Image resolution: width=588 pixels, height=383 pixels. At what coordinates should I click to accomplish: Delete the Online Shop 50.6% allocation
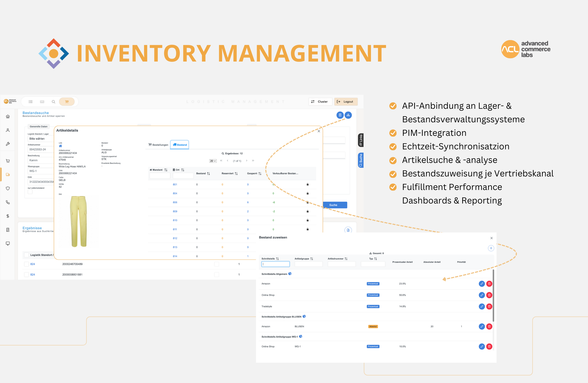[x=489, y=295]
